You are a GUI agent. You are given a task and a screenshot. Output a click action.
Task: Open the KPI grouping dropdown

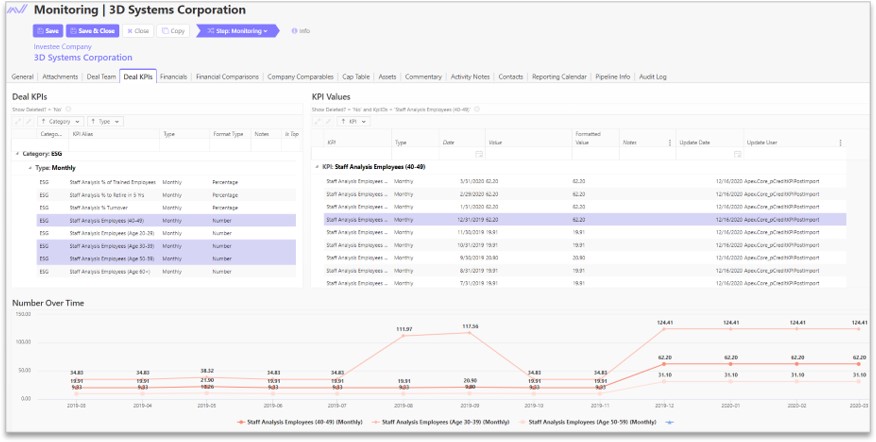tap(353, 121)
